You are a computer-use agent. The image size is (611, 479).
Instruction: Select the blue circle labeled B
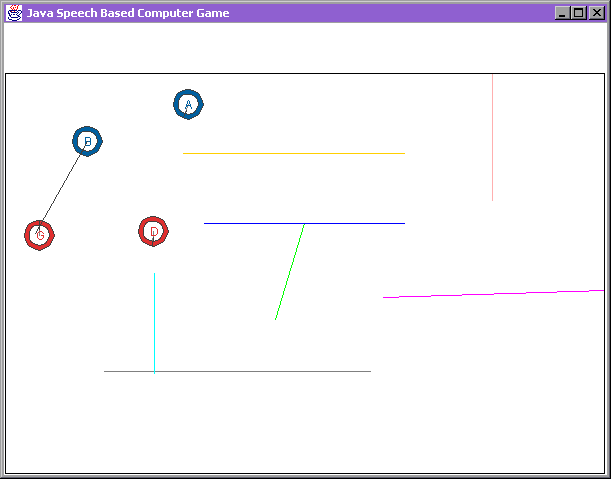87,141
